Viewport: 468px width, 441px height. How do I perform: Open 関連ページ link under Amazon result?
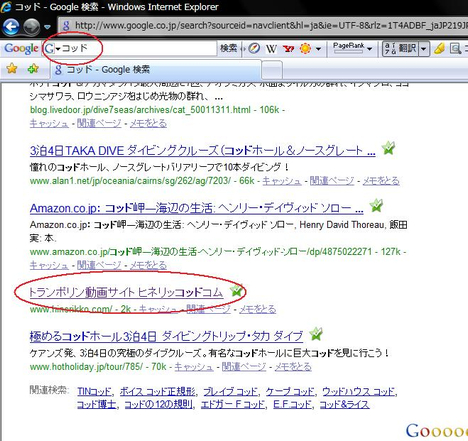99,265
